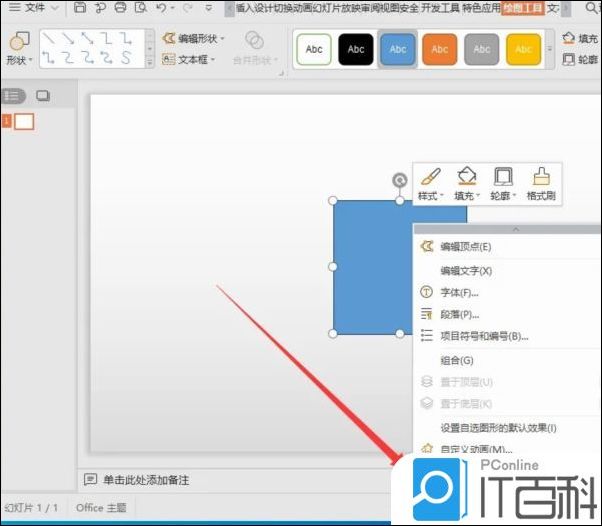The image size is (602, 526).
Task: Open the 文件 menu
Action: coord(35,7)
